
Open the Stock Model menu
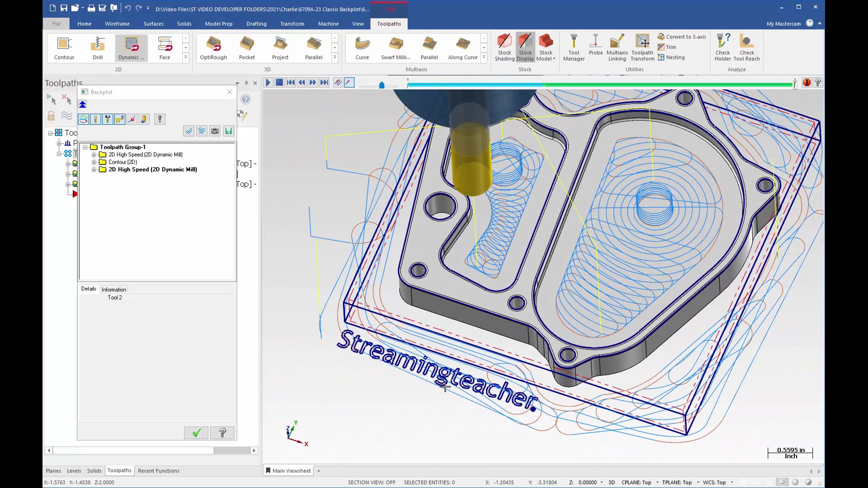[x=546, y=48]
